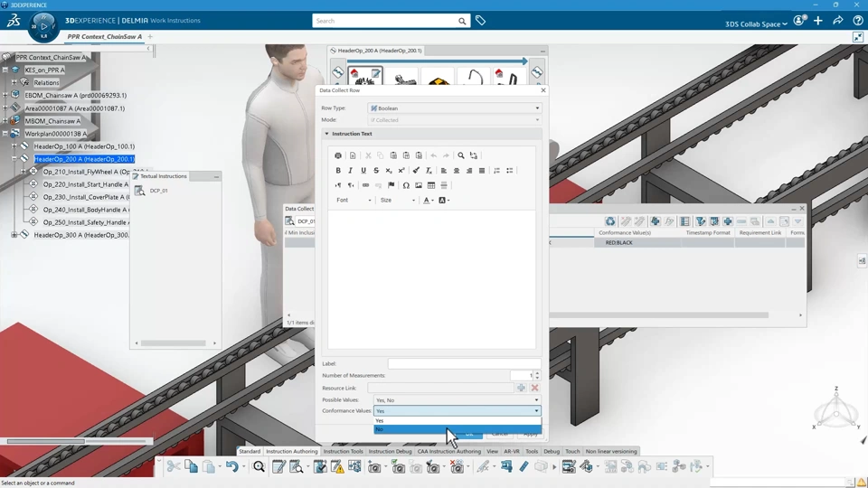Expand HeaderOp_100 A tree node

(x=14, y=146)
